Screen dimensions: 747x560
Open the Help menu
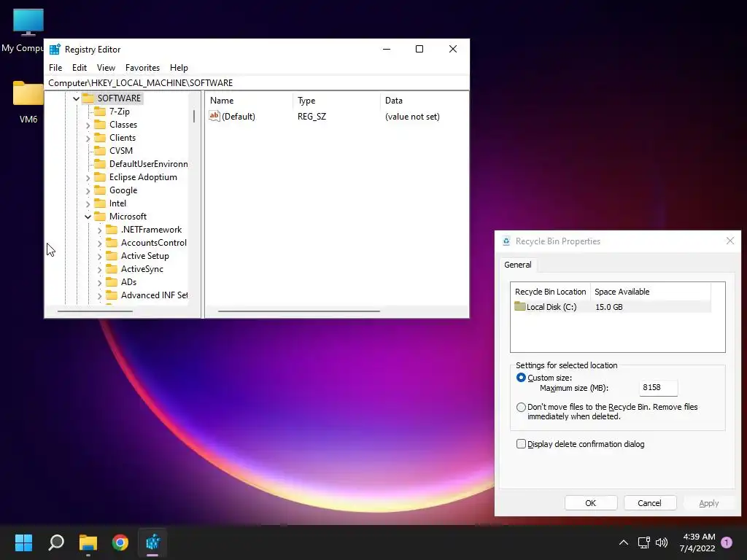point(179,68)
